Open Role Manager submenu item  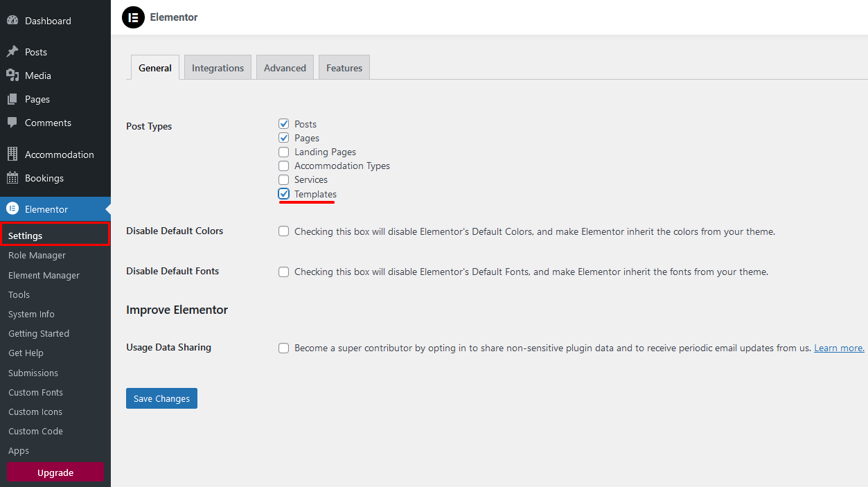(x=55, y=255)
